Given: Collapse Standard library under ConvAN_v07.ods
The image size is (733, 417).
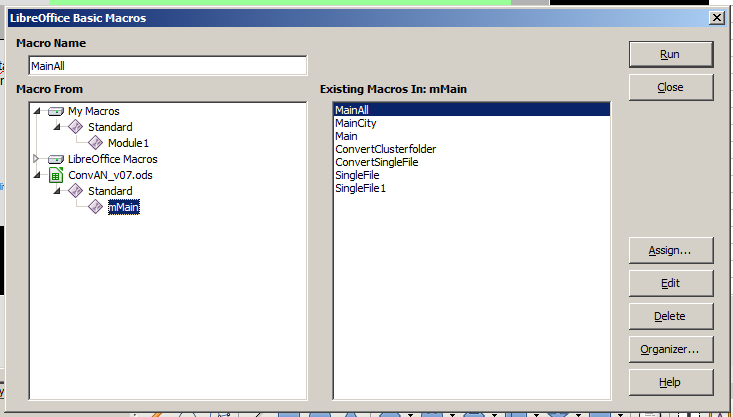Looking at the screenshot, I should pyautogui.click(x=57, y=191).
